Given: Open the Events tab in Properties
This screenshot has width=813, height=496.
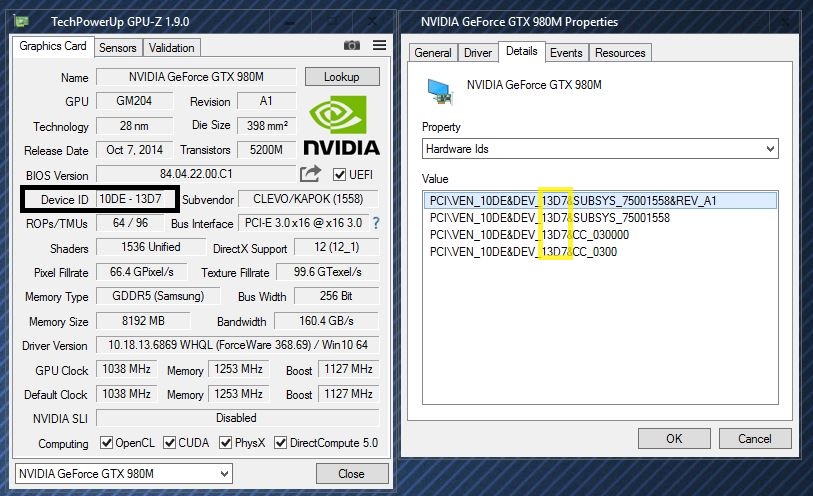Looking at the screenshot, I should [x=566, y=53].
